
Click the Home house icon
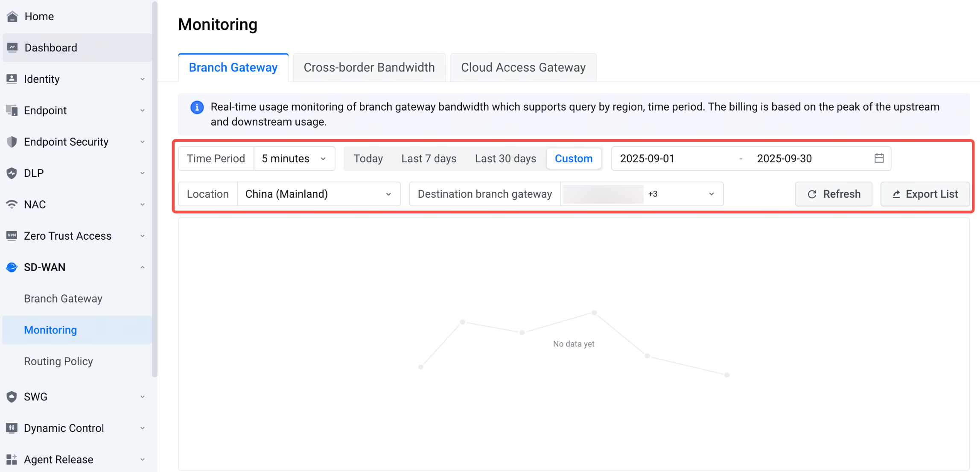[12, 16]
